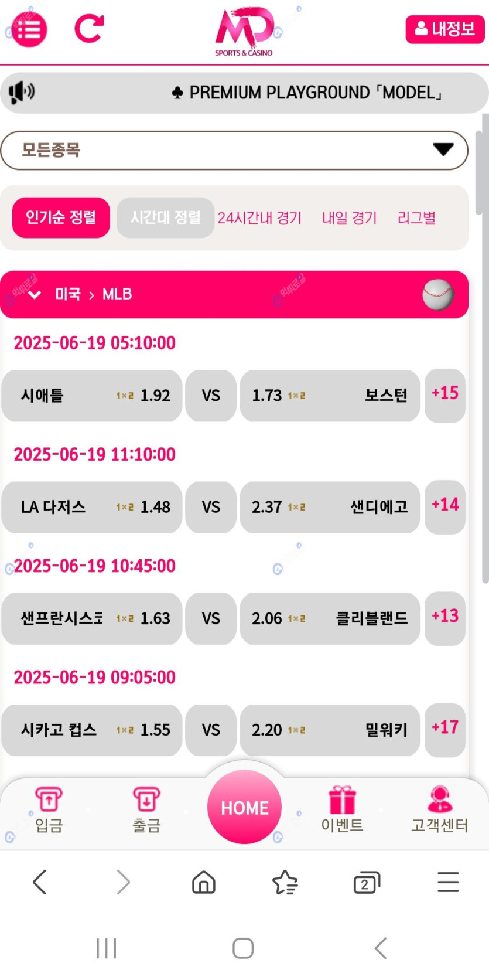Click the browser bookmarks star icon

coord(285,882)
